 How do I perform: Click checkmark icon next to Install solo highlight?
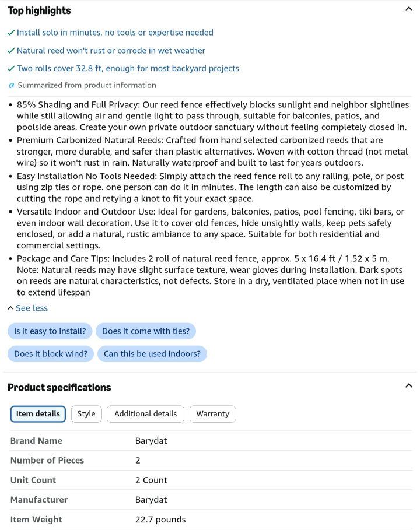(x=11, y=33)
